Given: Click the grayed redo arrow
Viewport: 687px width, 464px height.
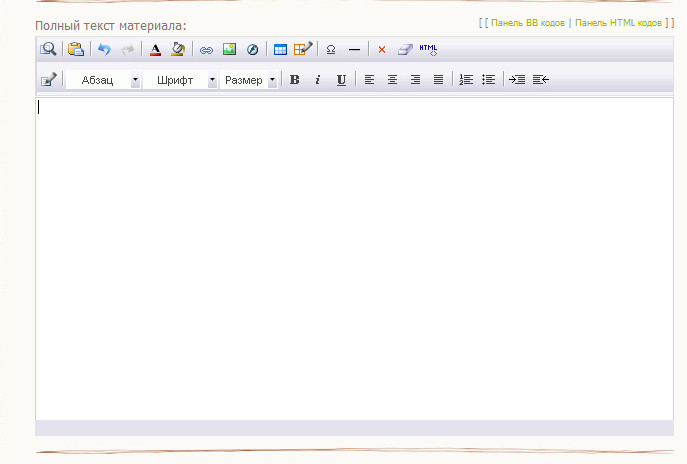Looking at the screenshot, I should click(x=127, y=50).
